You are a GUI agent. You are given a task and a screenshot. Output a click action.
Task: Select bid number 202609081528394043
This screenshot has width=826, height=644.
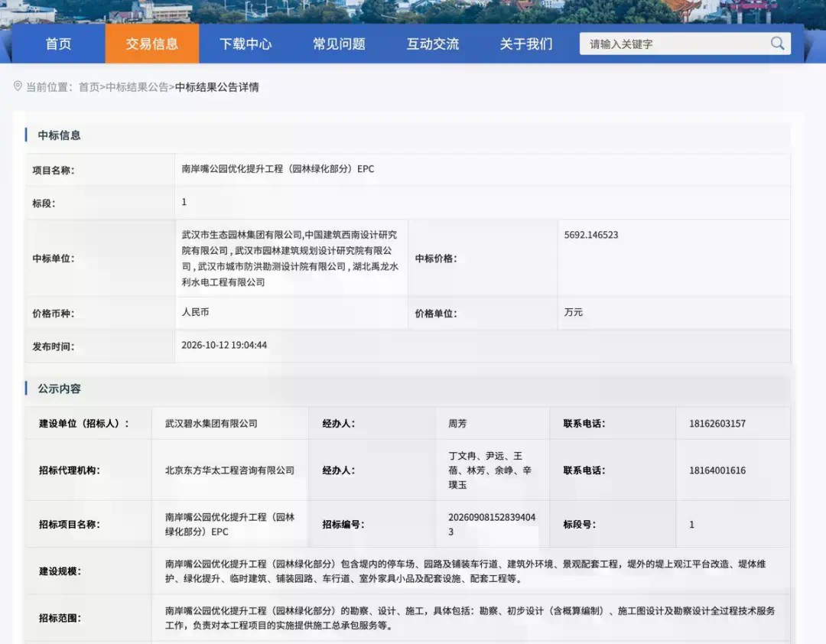492,525
